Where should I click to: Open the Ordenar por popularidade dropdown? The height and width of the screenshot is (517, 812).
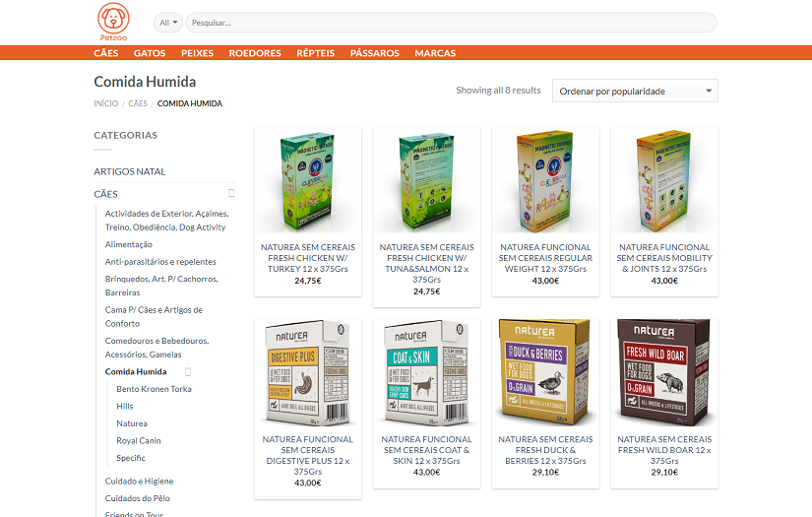(635, 91)
